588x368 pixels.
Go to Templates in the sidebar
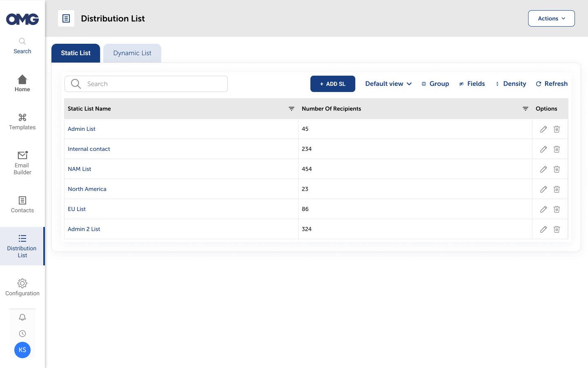pos(22,122)
